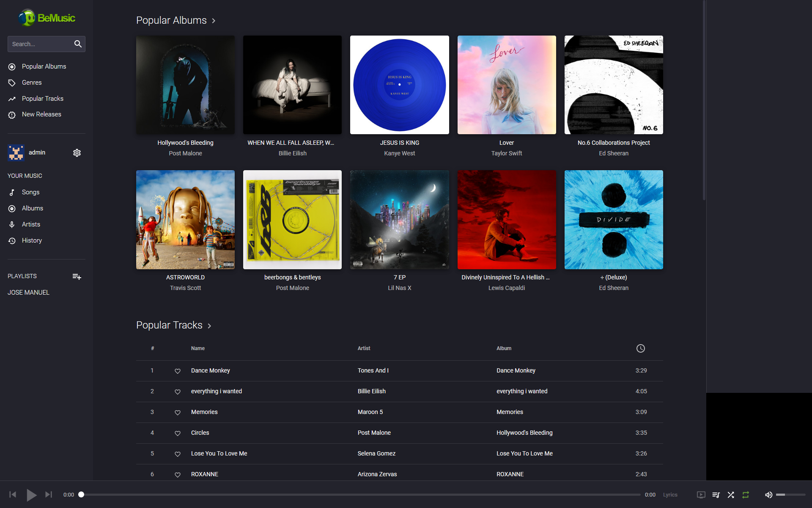Viewport: 812px width, 508px height.
Task: Click artist Selena Gomez in tracks
Action: 376,453
